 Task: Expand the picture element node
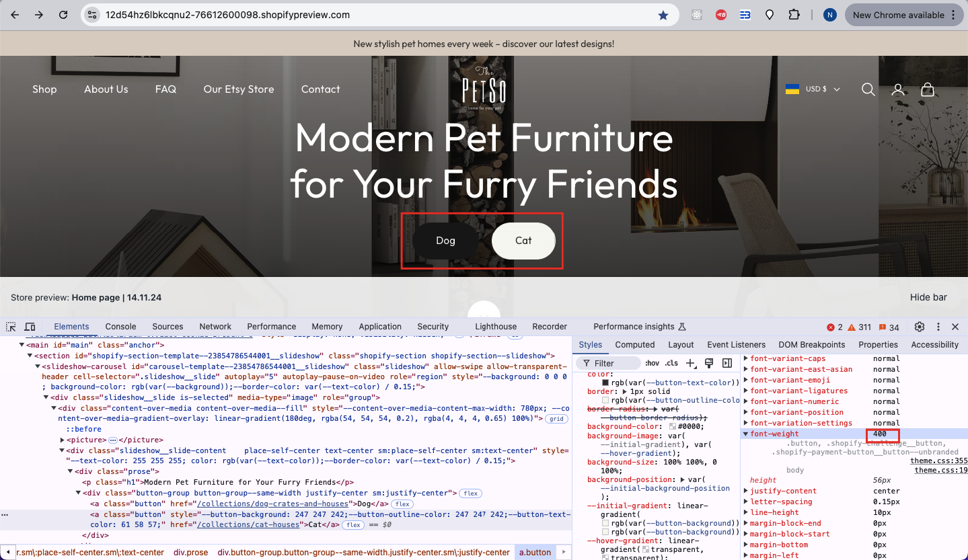[x=62, y=440]
